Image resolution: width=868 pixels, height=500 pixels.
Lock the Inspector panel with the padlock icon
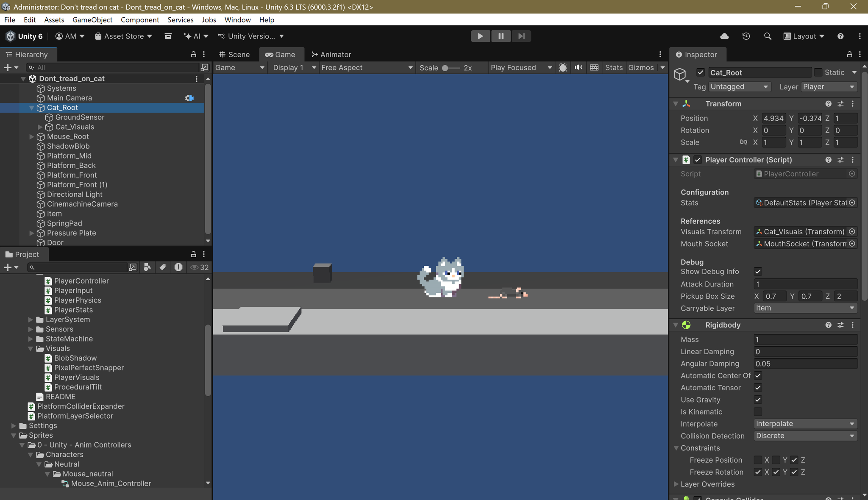tap(849, 54)
